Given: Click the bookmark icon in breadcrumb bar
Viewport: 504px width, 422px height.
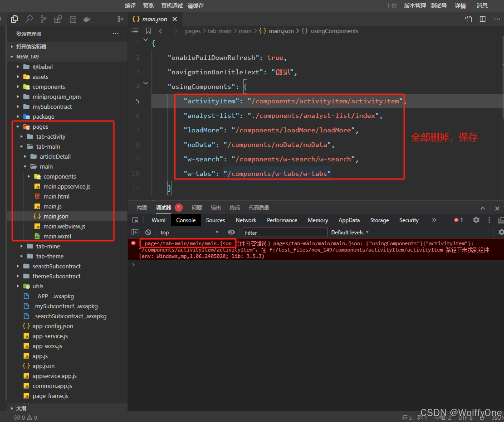Looking at the screenshot, I should 148,31.
